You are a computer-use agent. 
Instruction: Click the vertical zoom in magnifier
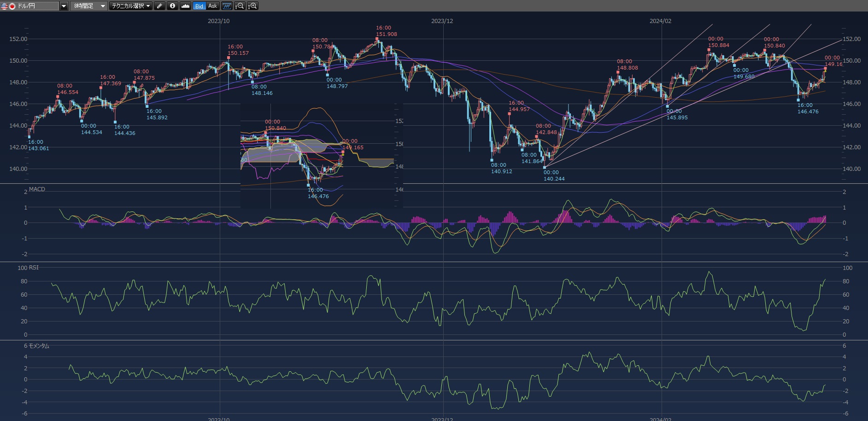coord(252,6)
